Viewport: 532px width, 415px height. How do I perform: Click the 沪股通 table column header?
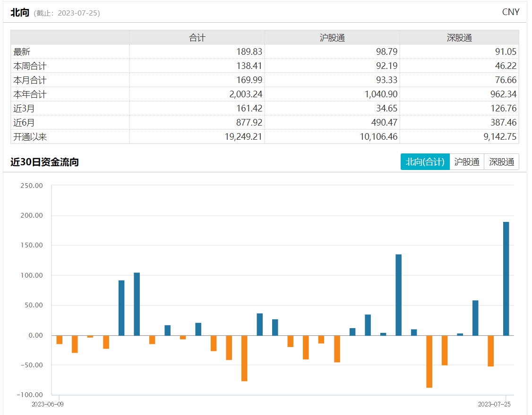[x=332, y=38]
